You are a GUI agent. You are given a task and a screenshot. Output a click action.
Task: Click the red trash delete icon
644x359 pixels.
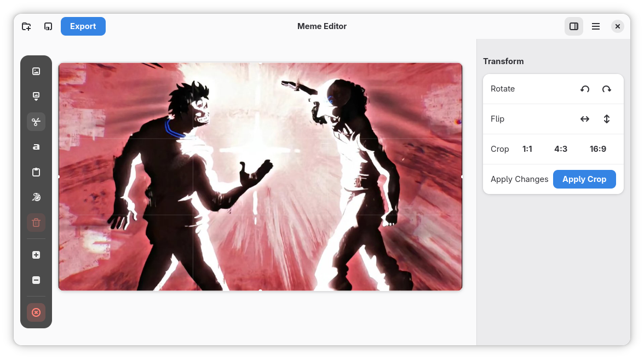pos(36,223)
